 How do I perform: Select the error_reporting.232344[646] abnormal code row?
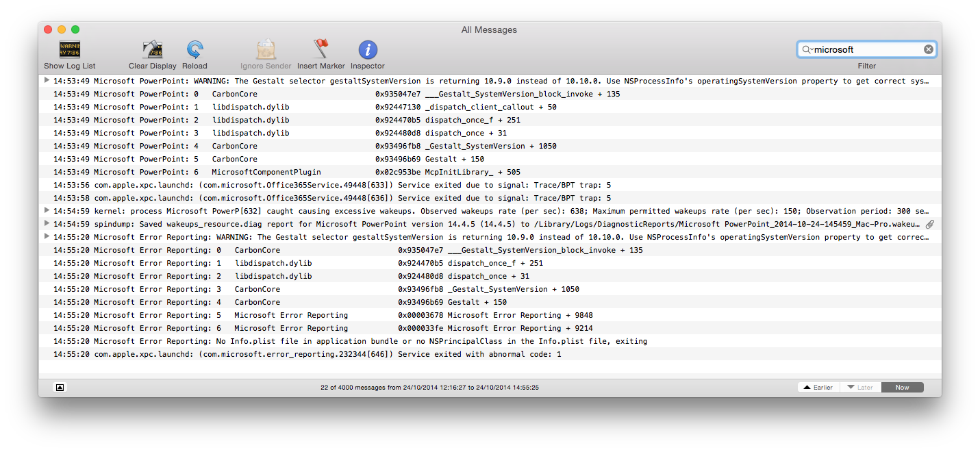[x=490, y=354]
